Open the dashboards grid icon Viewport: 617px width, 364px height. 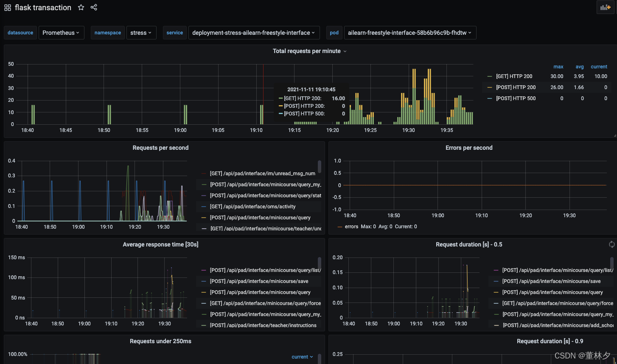[x=8, y=8]
